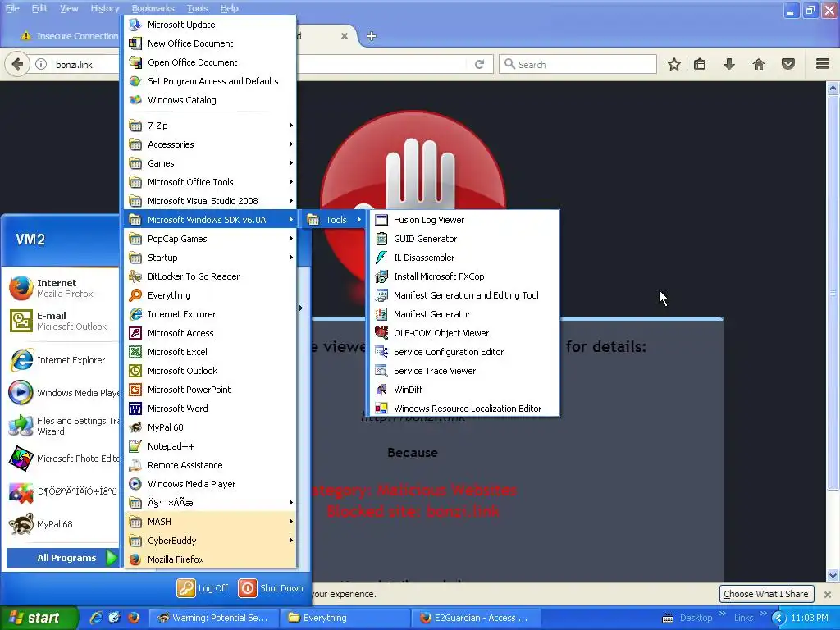
Task: Launch MyPal 68 from All Programs list
Action: click(210, 427)
